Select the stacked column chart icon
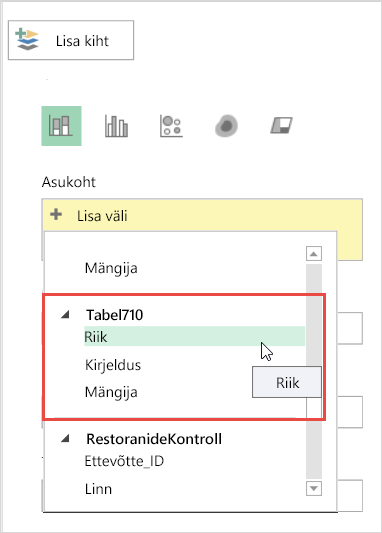The height and width of the screenshot is (533, 382). coord(61,126)
